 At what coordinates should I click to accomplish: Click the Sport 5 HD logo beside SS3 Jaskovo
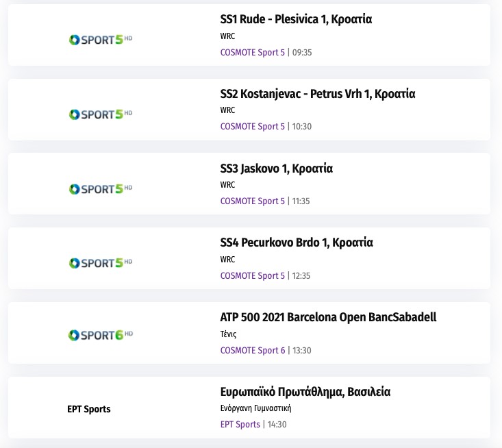click(x=100, y=188)
